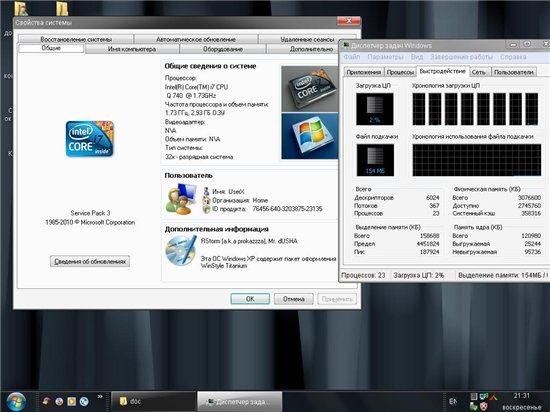Expand the Quick Launch overflow chevron
The image size is (550, 412).
click(100, 396)
